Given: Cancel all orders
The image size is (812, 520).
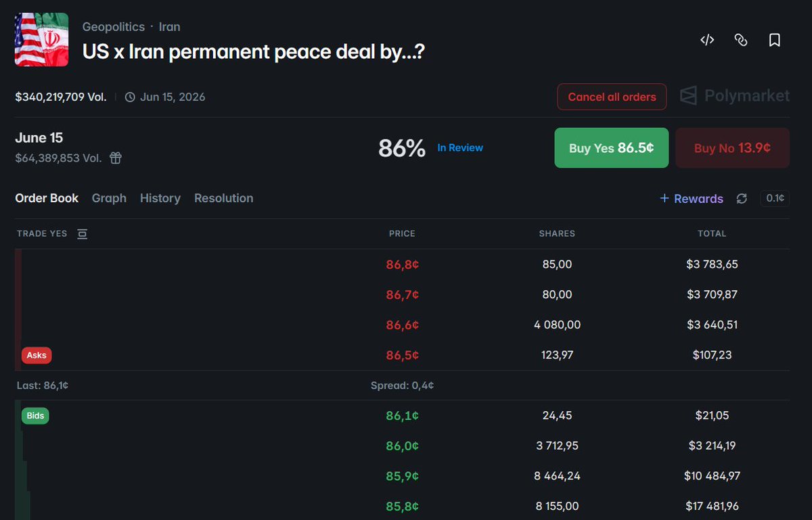Looking at the screenshot, I should 612,97.
